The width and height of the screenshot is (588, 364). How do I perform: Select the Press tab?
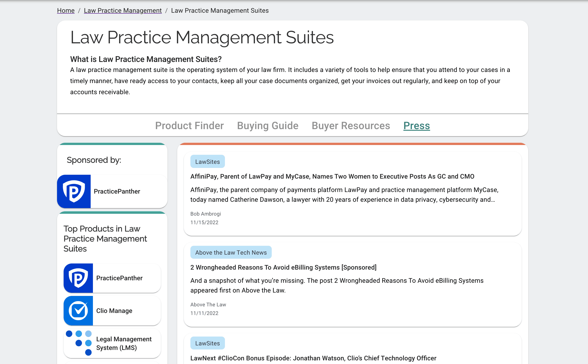(417, 126)
